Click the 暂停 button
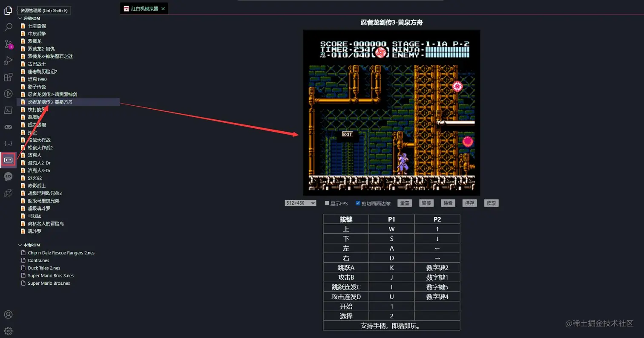Viewport: 644px width, 338px height. (426, 203)
